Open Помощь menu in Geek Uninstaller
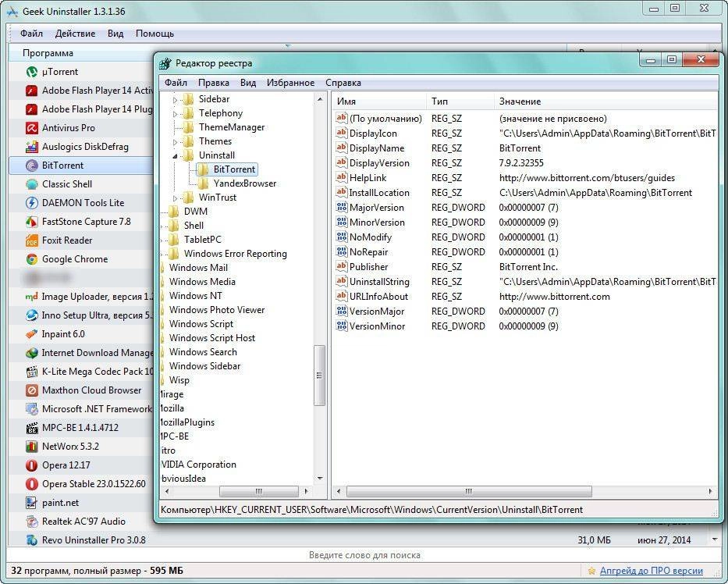The image size is (728, 584). pyautogui.click(x=154, y=34)
